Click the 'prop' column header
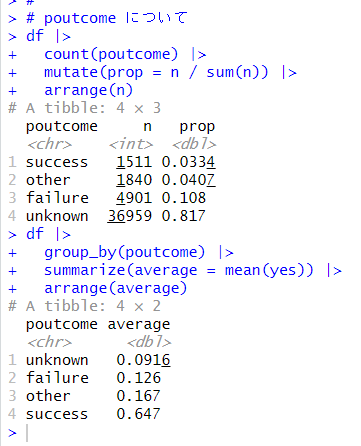This screenshot has height=446, width=361. tap(197, 127)
